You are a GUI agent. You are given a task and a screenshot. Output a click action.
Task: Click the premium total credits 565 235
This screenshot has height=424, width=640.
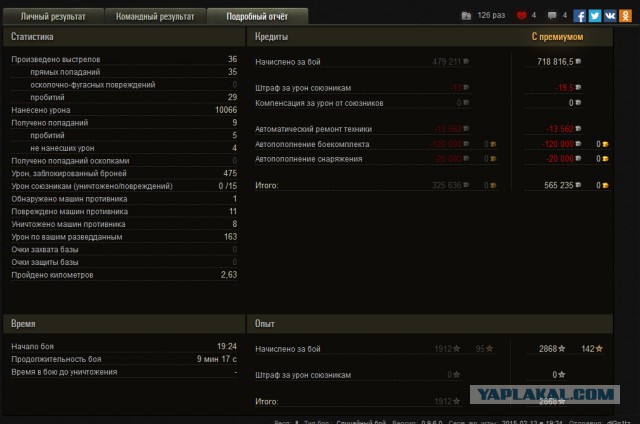(558, 185)
